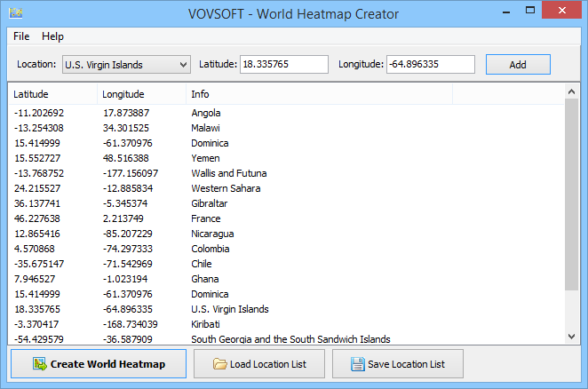
Task: Select the Nicaragua row
Action: tap(286, 234)
